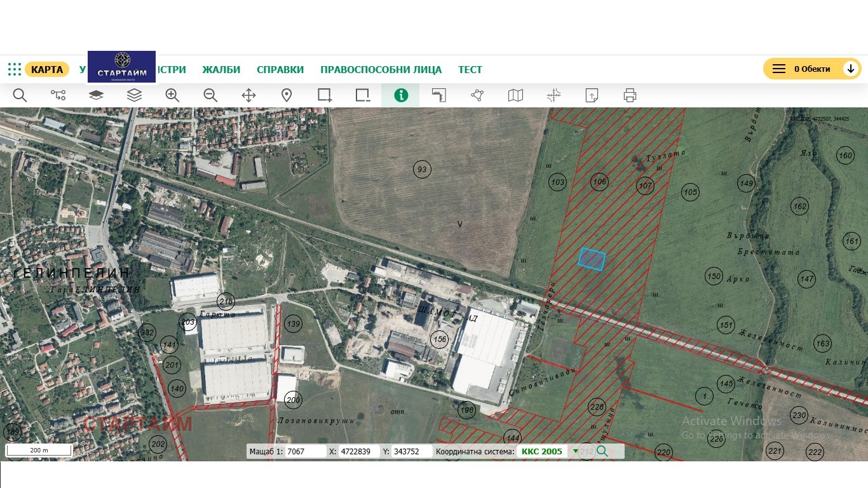868x488 pixels.
Task: Open the map Print tool
Action: (629, 95)
